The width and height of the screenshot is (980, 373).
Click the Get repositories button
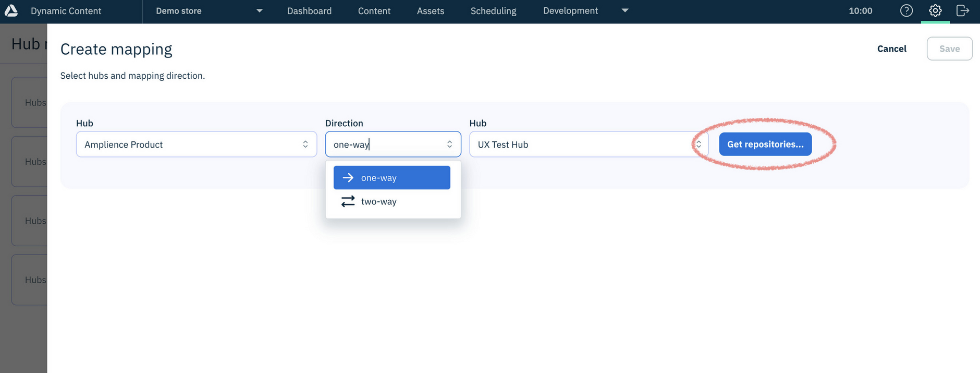click(765, 144)
